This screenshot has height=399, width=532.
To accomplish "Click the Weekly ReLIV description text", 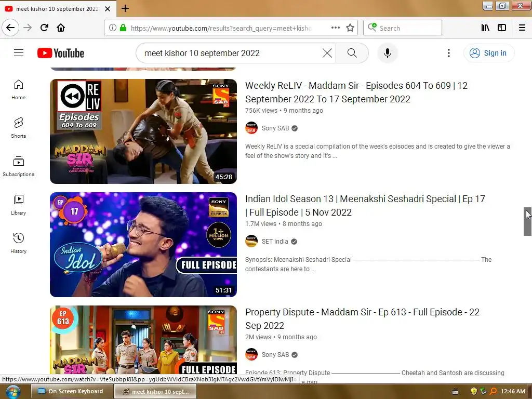I will (x=377, y=151).
